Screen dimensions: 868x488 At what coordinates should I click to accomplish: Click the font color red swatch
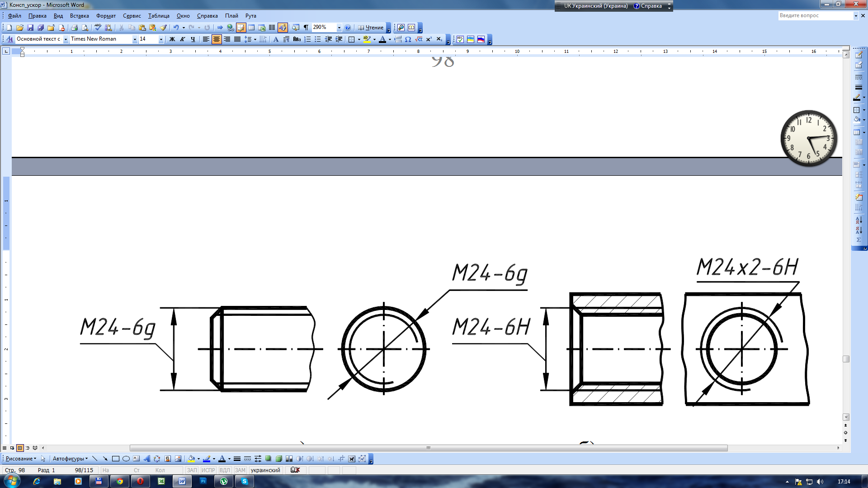click(382, 39)
